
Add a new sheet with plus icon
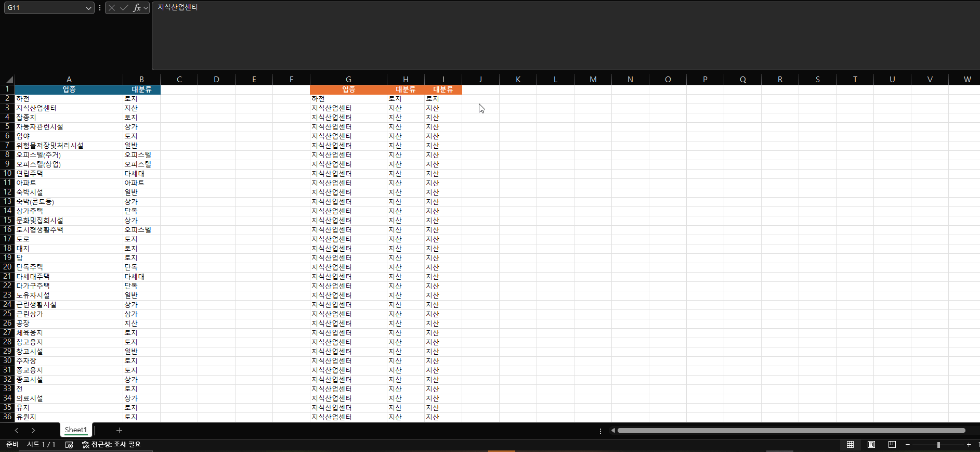119,430
